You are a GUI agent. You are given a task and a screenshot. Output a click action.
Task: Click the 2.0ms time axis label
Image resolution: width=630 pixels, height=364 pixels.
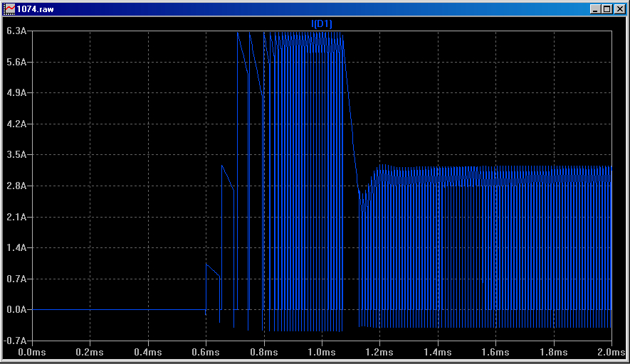tap(611, 353)
